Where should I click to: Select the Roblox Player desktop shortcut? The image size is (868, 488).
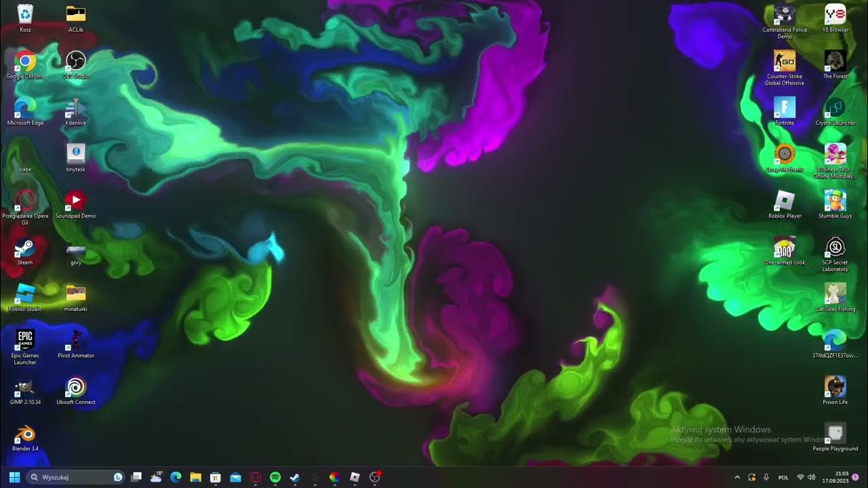tap(785, 205)
